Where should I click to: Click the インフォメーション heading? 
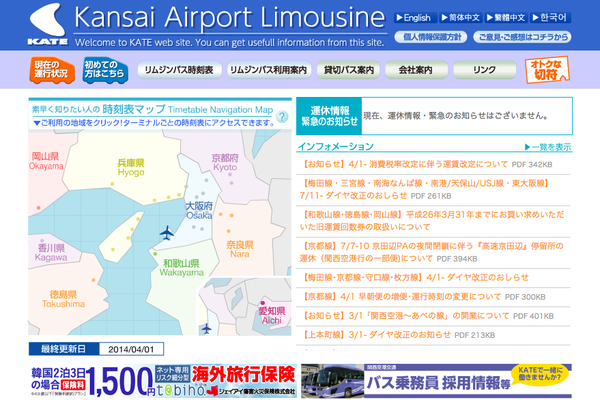tap(336, 147)
